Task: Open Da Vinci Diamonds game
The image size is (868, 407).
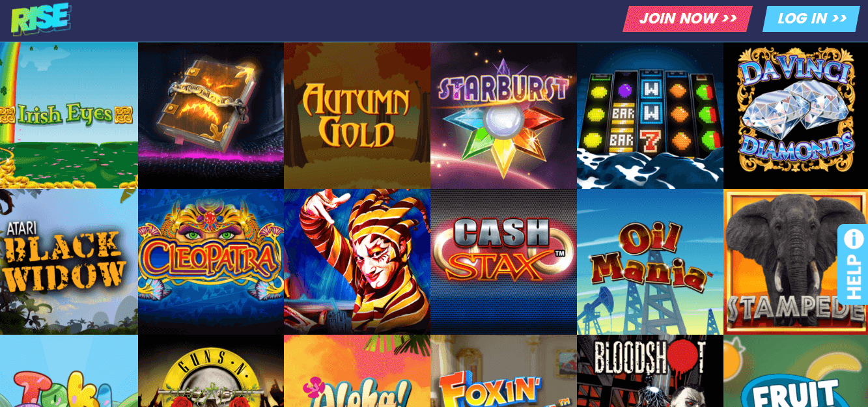Action: click(796, 115)
